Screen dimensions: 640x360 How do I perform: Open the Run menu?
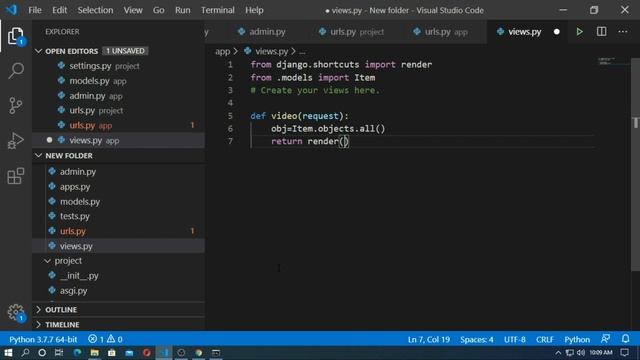182,10
